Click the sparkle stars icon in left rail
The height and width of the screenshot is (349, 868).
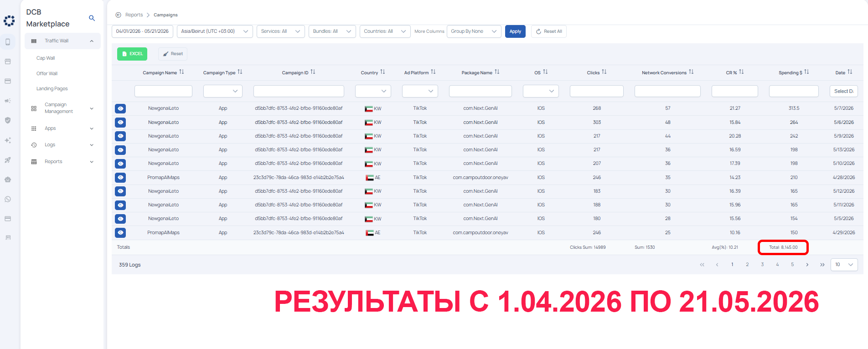[x=8, y=140]
